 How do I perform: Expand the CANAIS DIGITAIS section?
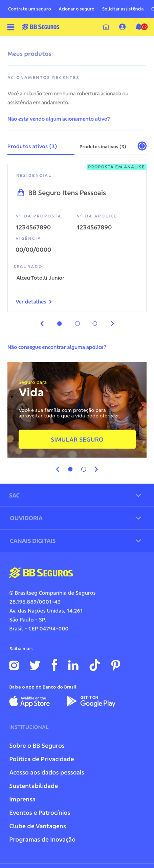[77, 541]
